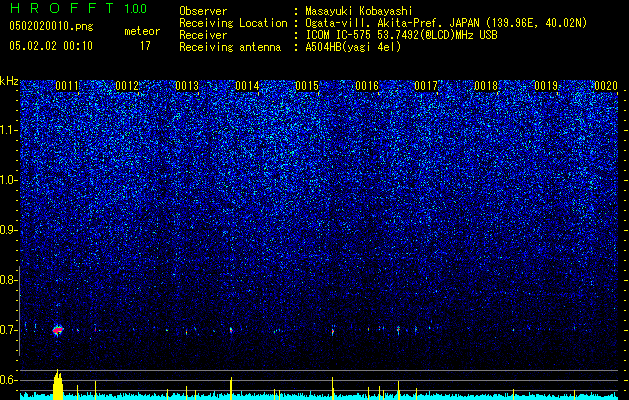
Task: Click the 'Receiver' field label
Action: [203, 35]
